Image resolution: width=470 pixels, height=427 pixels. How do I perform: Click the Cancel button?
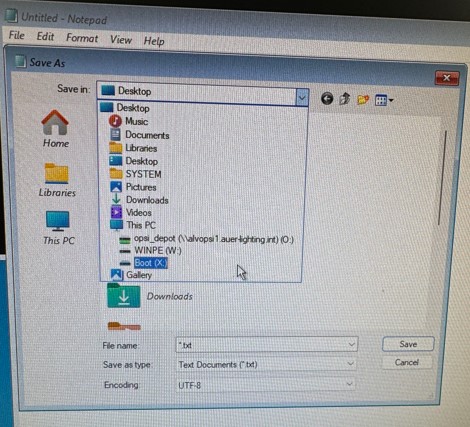click(x=407, y=362)
